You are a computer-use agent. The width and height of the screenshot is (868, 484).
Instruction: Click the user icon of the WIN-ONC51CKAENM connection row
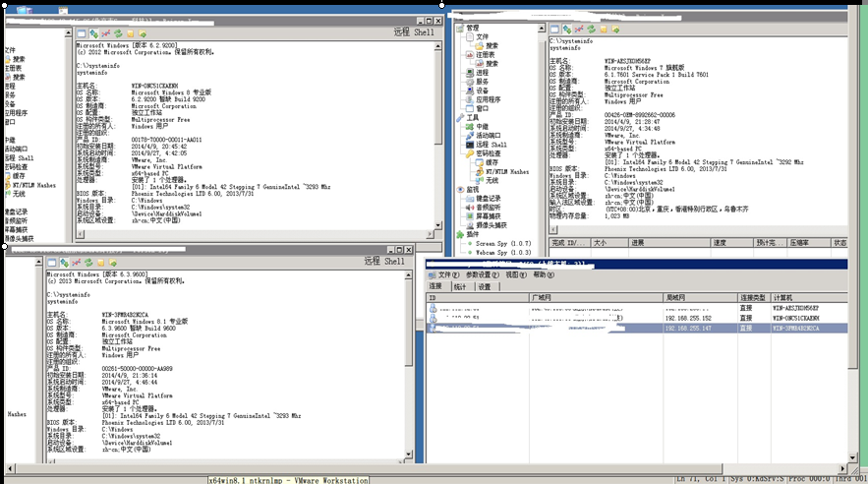tap(433, 318)
